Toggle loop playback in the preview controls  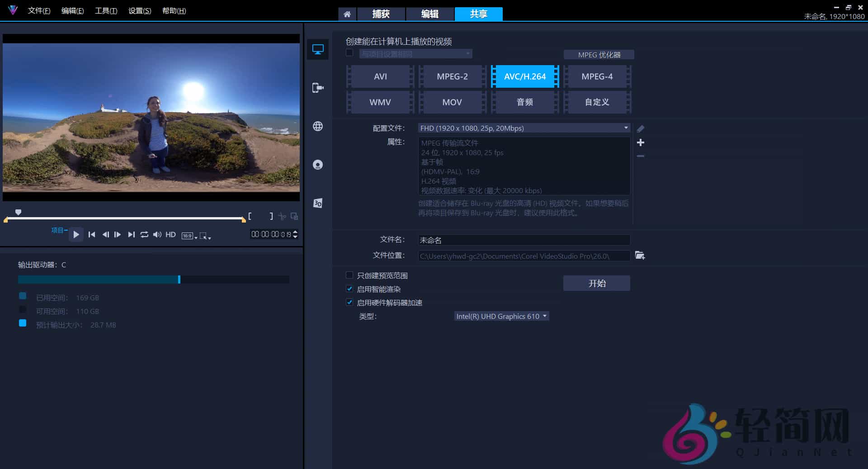144,235
